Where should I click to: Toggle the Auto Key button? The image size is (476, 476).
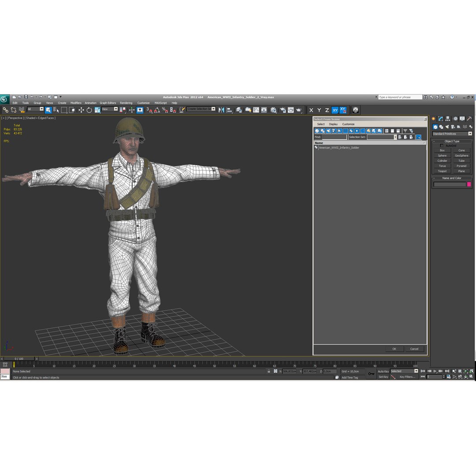point(383,371)
